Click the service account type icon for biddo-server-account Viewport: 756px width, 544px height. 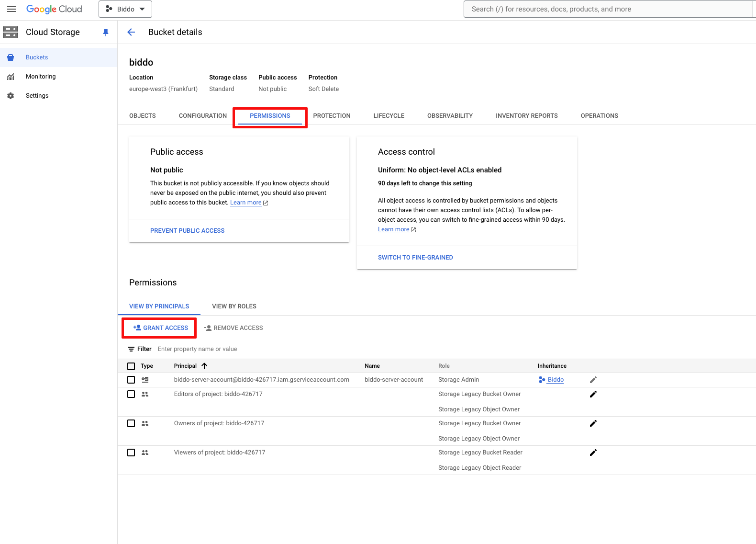145,380
